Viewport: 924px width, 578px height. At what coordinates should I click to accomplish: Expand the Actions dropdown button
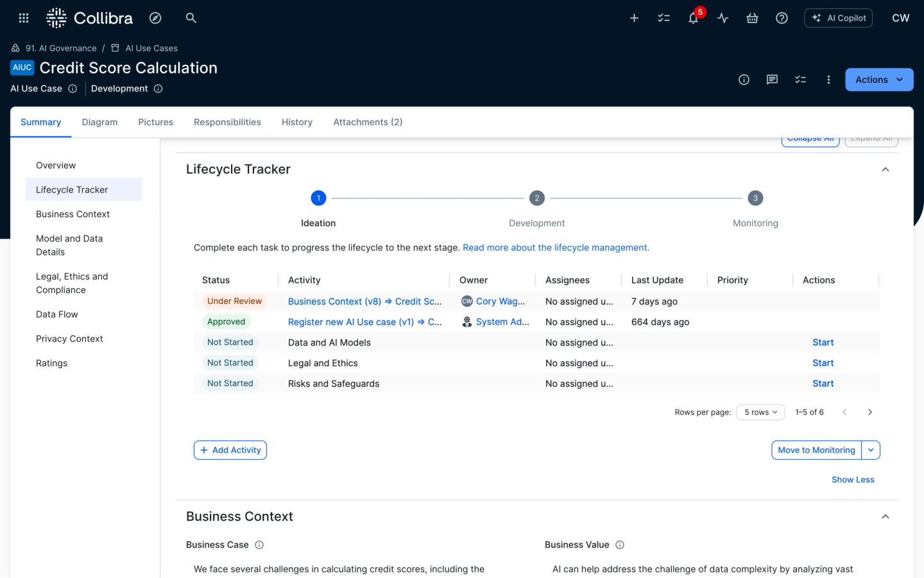coord(878,80)
